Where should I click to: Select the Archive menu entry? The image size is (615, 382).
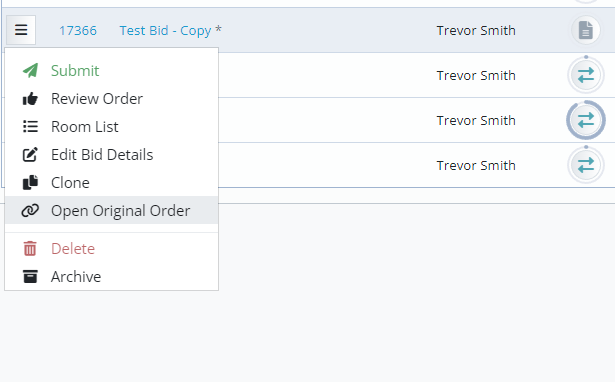111,276
